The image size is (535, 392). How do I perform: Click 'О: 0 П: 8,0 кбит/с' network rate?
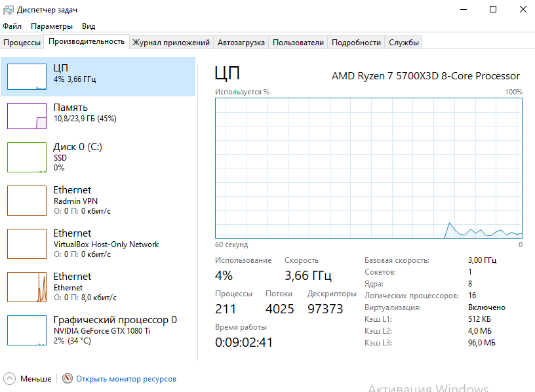point(85,298)
